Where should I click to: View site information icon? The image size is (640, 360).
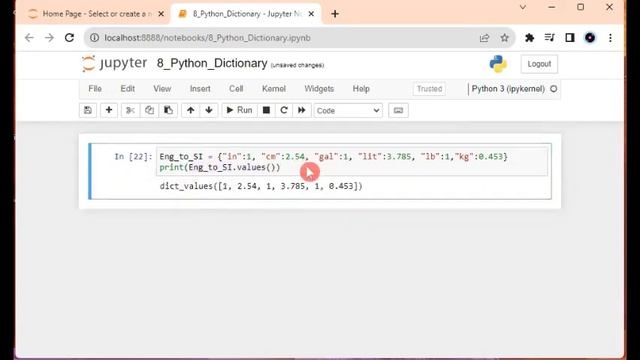coord(94,38)
